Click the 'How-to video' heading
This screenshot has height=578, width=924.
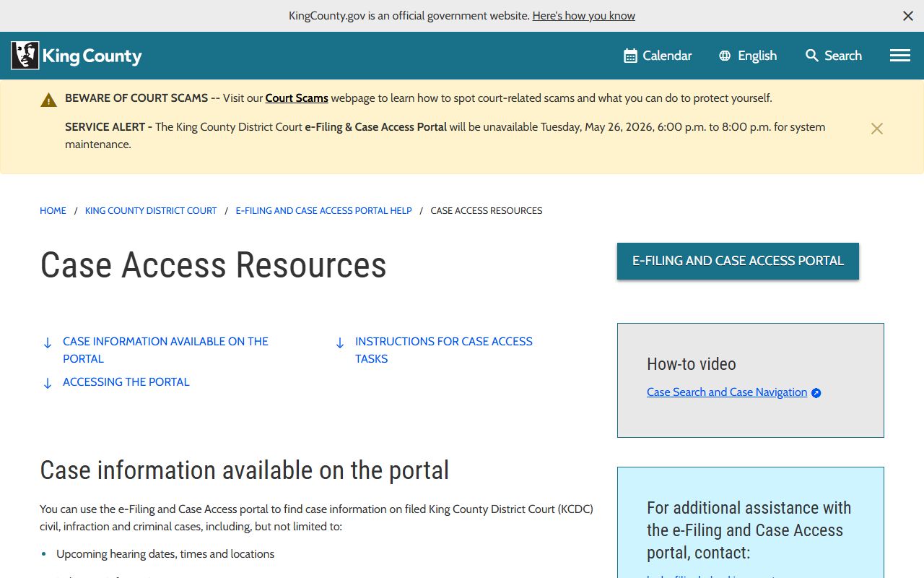click(x=692, y=364)
